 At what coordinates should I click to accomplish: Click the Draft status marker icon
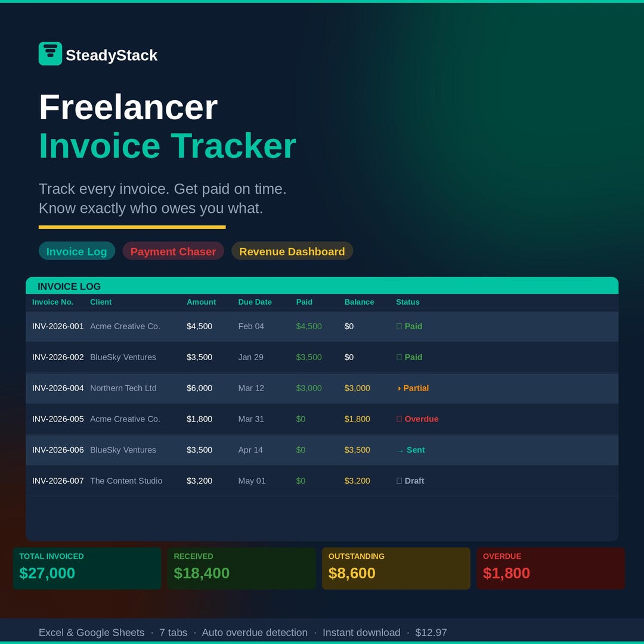click(399, 481)
